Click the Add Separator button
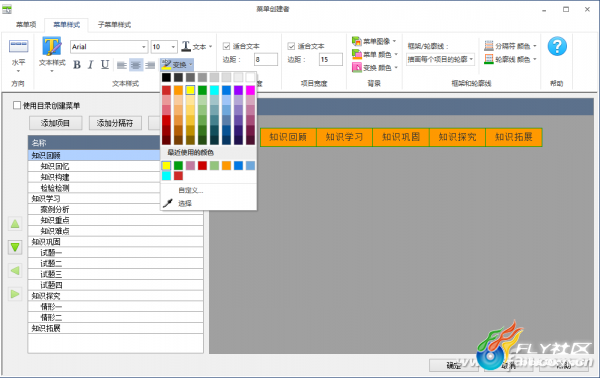This screenshot has width=600, height=378. click(x=115, y=123)
